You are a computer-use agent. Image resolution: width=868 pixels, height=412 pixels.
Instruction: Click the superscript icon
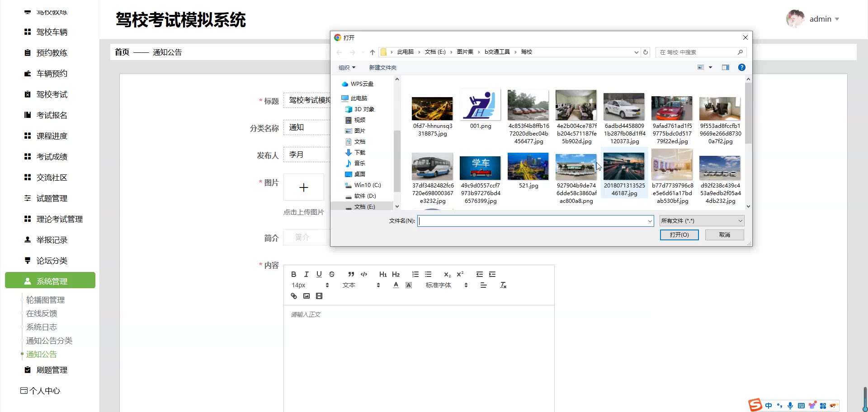pos(460,274)
